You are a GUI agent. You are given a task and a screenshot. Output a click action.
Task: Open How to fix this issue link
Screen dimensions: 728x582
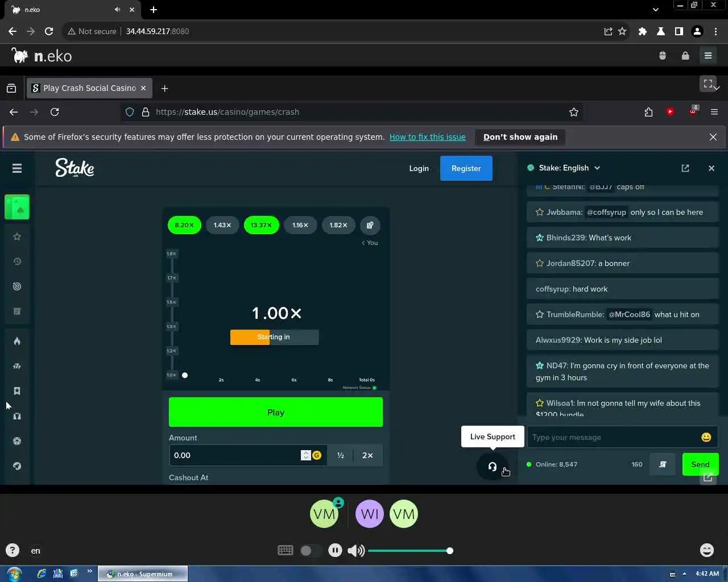pyautogui.click(x=428, y=137)
